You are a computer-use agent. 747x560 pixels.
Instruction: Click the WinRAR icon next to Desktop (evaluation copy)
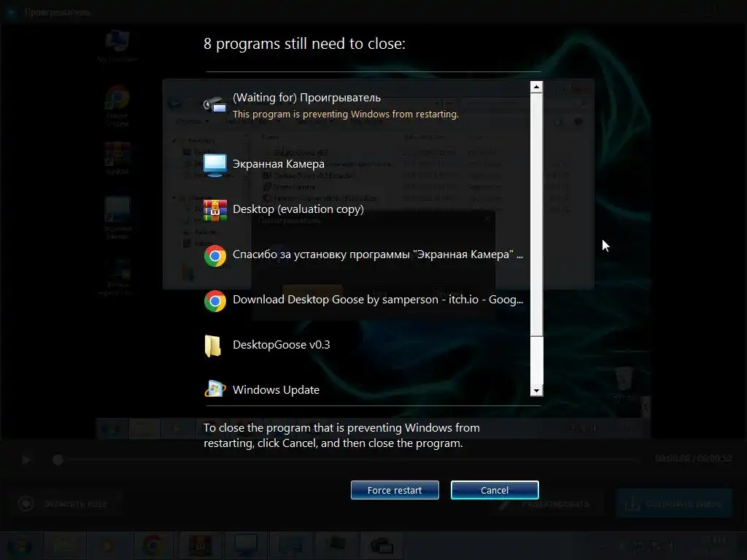click(x=215, y=211)
